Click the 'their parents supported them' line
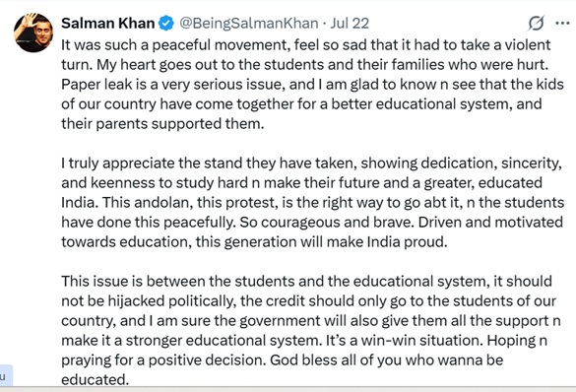Image resolution: width=576 pixels, height=392 pixels. [162, 124]
